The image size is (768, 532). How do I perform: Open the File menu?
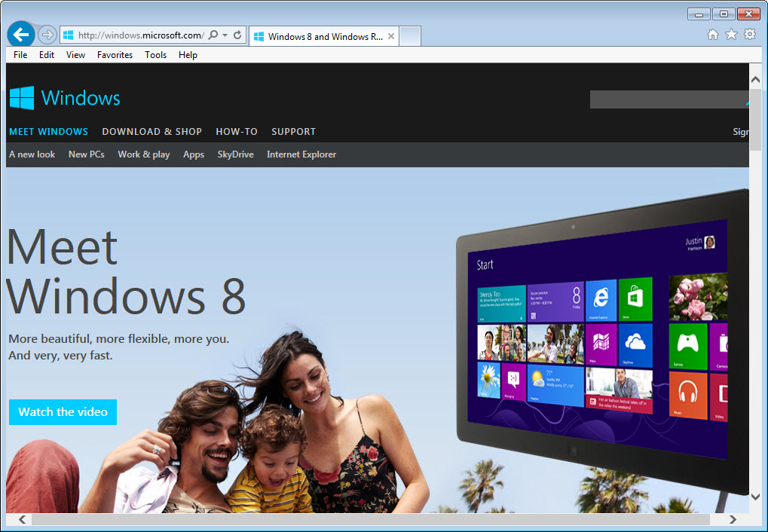pyautogui.click(x=20, y=55)
